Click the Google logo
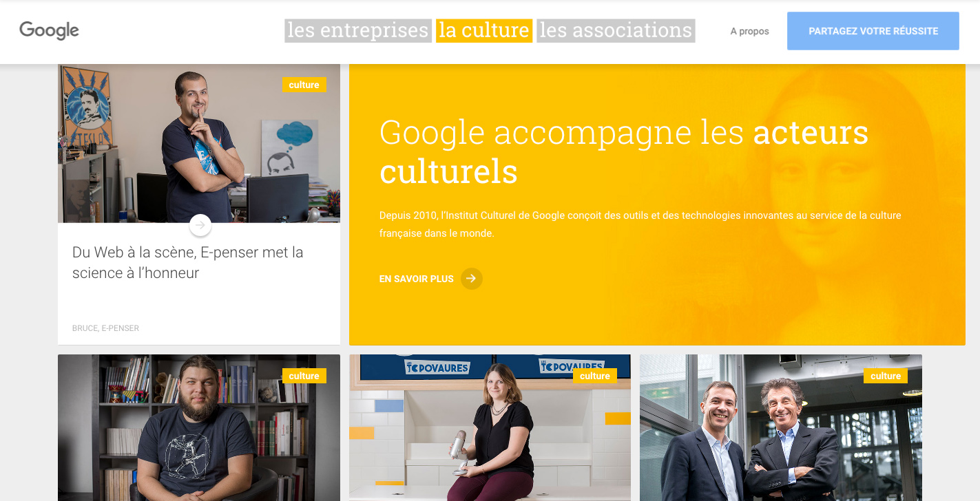 click(49, 30)
